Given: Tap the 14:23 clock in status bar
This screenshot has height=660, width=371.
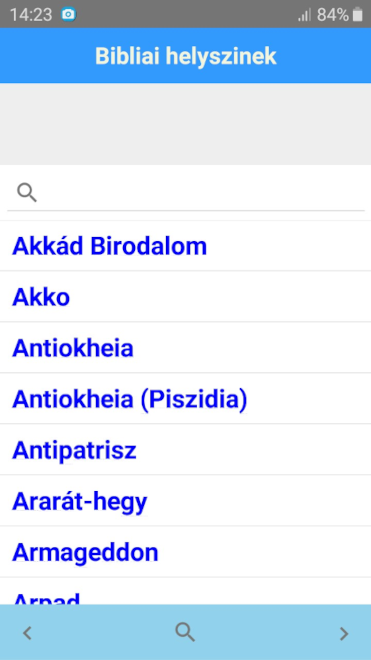Looking at the screenshot, I should click(31, 15).
